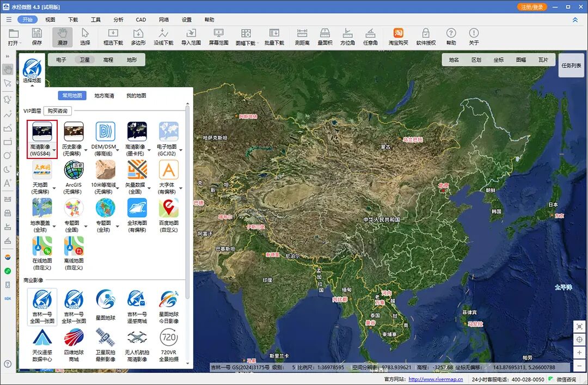Screen dimensions: 588x385
Task: Toggle 瓦片 tile overlay
Action: click(543, 60)
